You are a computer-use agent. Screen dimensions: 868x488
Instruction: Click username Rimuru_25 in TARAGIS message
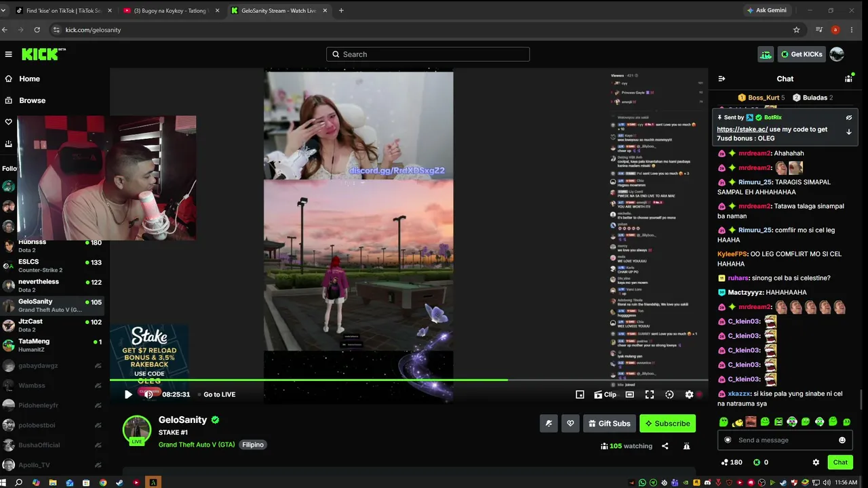click(x=755, y=182)
